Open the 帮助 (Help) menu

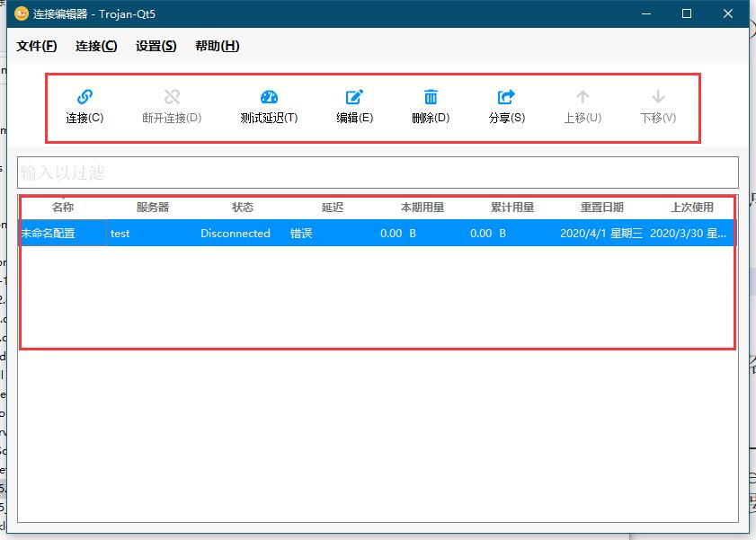(x=216, y=46)
